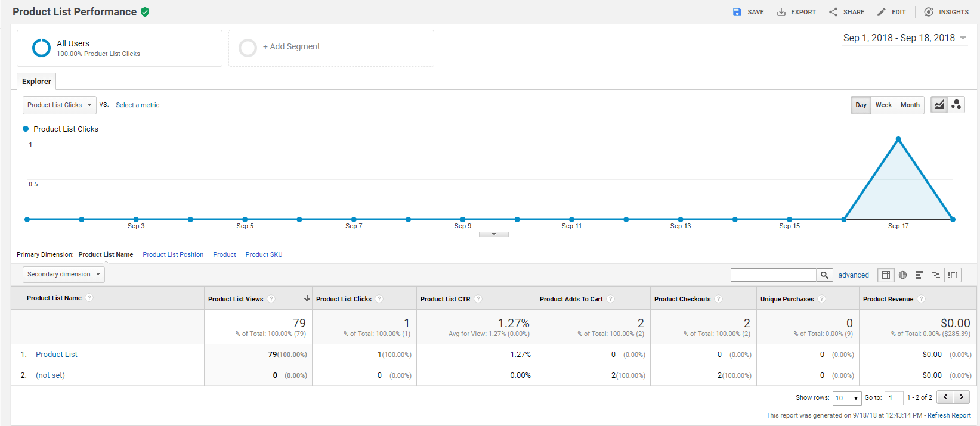Click help icon beside Product Checkouts
The width and height of the screenshot is (980, 426).
pyautogui.click(x=718, y=299)
